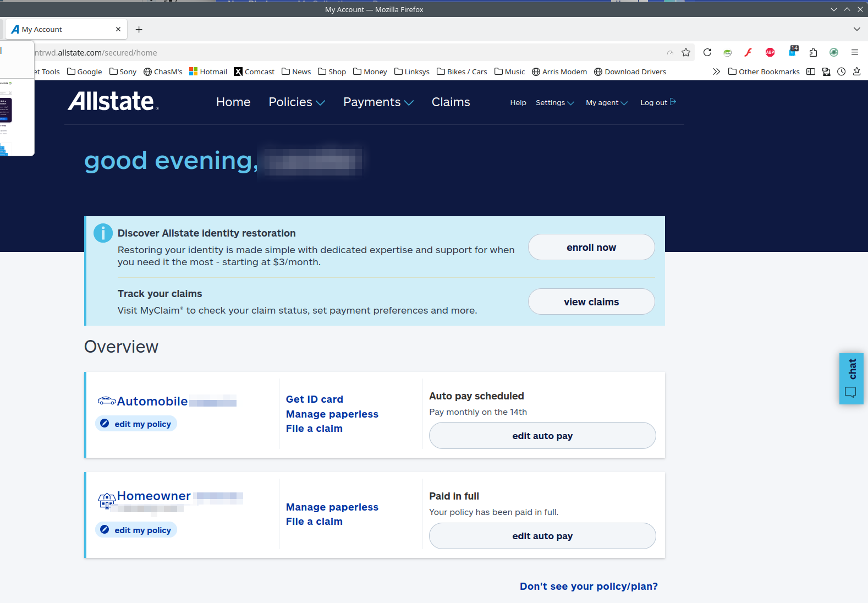Click the car icon beside Automobile
This screenshot has width=868, height=603.
tap(107, 401)
